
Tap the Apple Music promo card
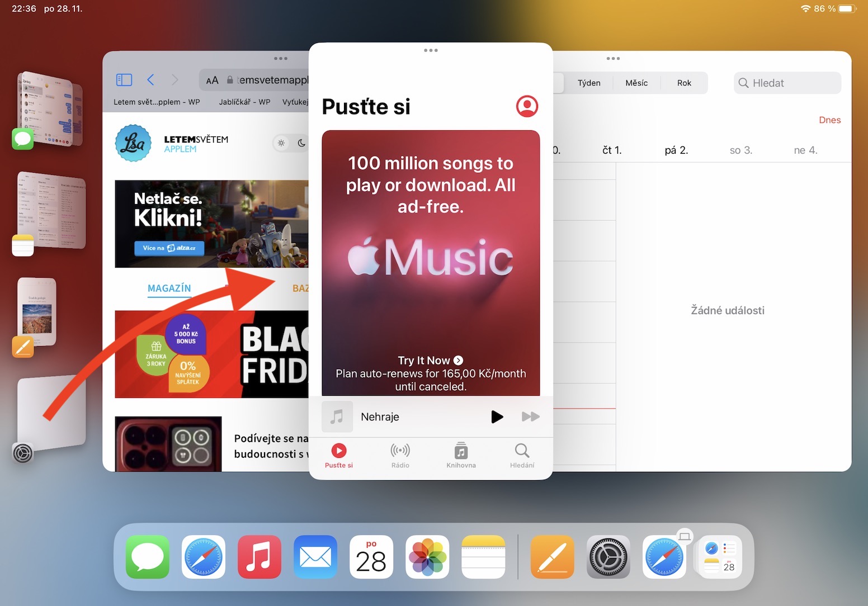[x=431, y=263]
